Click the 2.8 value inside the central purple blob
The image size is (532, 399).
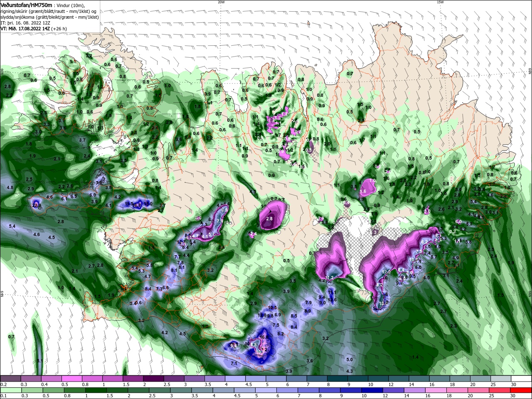(269, 219)
